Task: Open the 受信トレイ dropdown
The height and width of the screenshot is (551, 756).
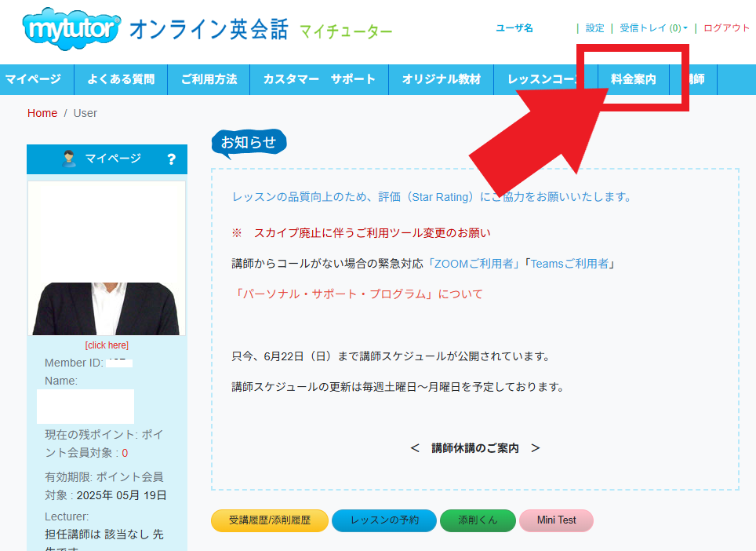Action: (653, 28)
